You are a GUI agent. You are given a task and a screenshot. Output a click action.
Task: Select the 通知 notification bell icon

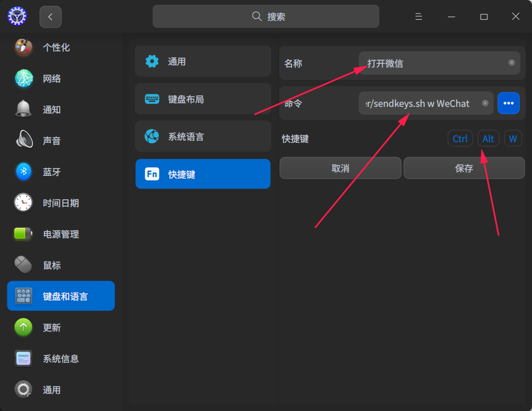(x=23, y=109)
